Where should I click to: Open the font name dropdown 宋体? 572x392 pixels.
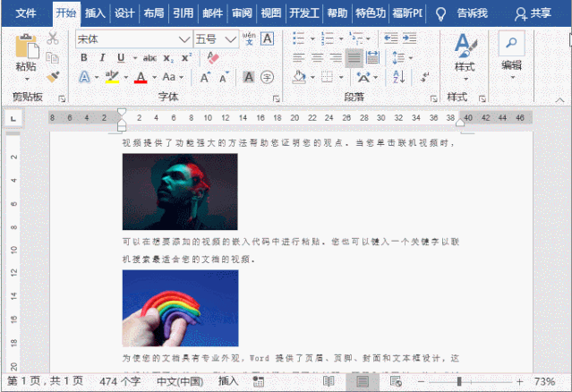[184, 39]
